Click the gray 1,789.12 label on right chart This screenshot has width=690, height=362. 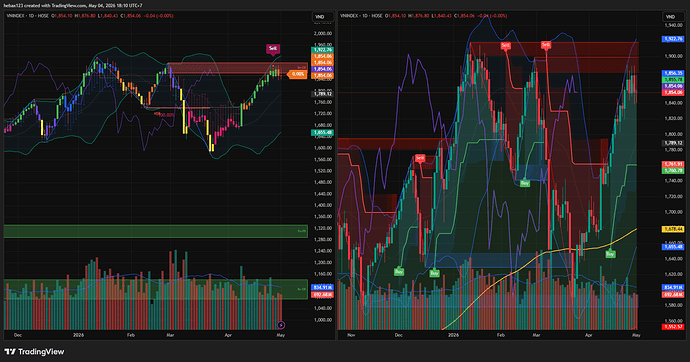(x=673, y=143)
